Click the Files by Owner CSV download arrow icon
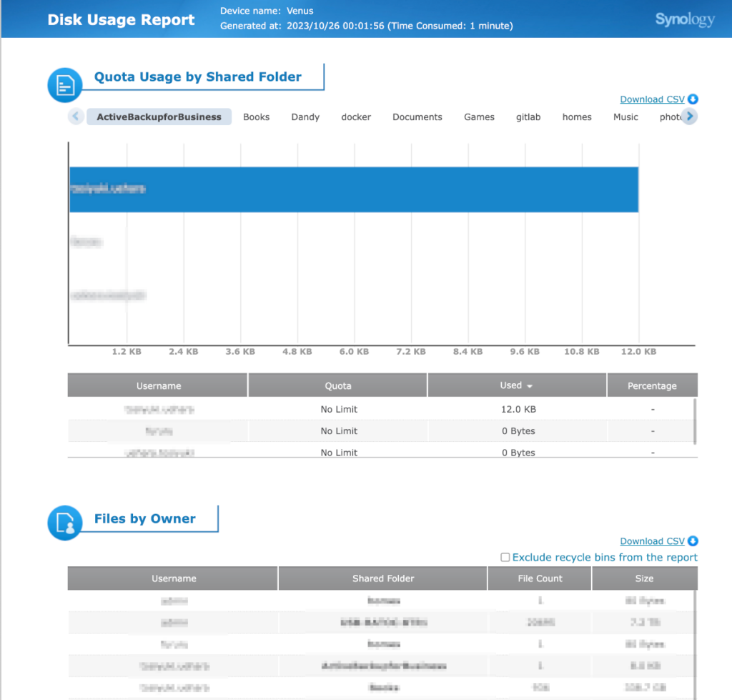The height and width of the screenshot is (700, 732). (693, 541)
